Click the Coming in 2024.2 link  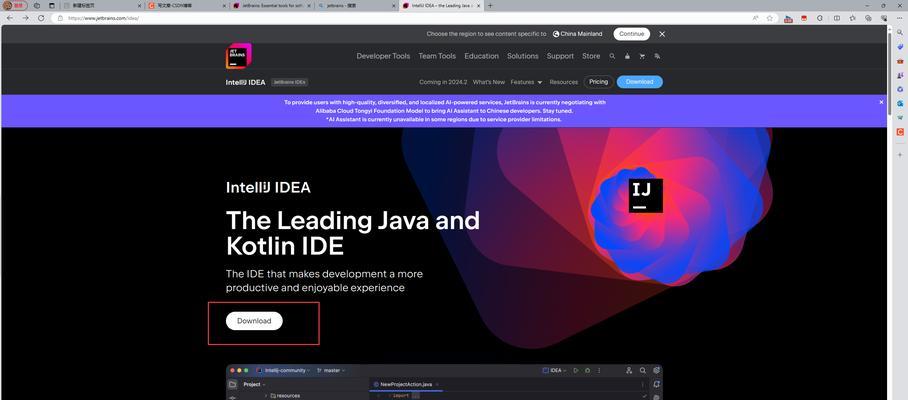click(x=443, y=82)
